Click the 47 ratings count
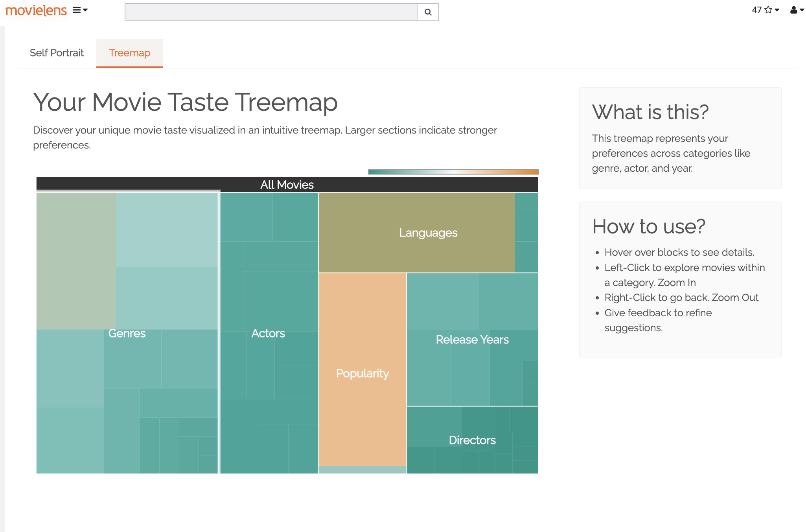 pos(756,10)
